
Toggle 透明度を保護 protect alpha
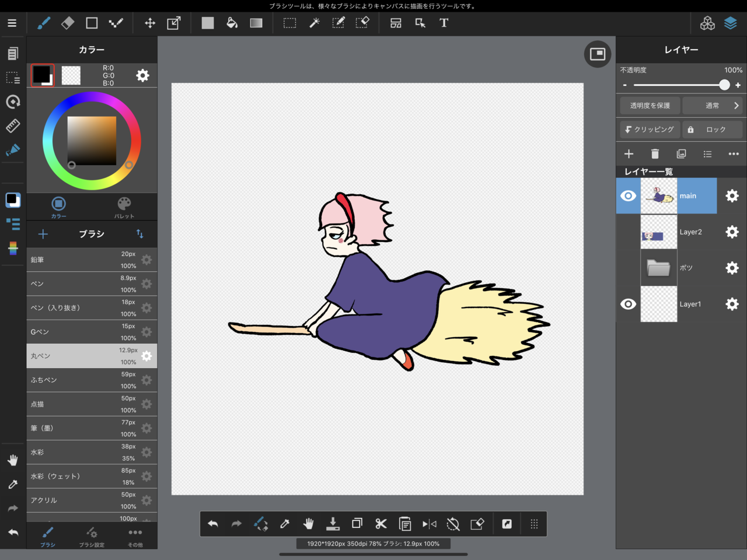[x=650, y=106]
